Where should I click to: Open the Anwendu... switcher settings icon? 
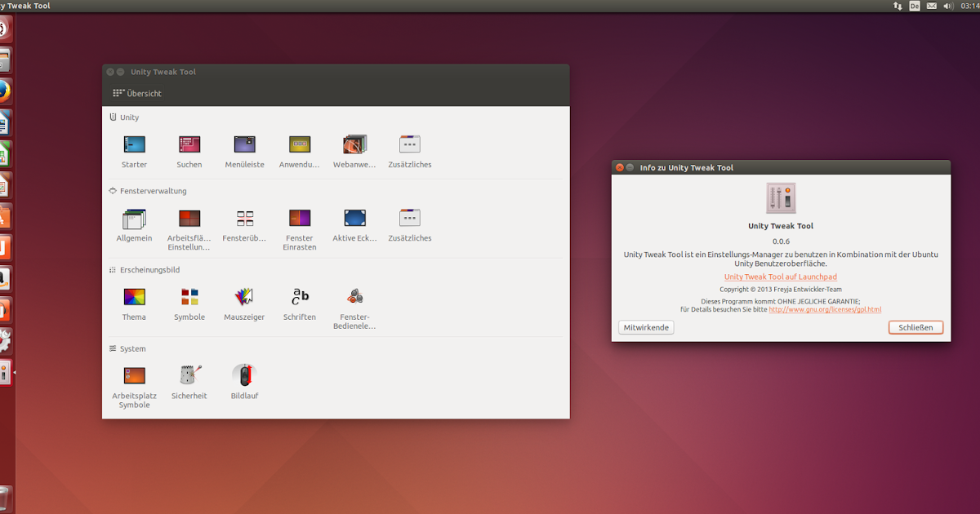pyautogui.click(x=300, y=144)
